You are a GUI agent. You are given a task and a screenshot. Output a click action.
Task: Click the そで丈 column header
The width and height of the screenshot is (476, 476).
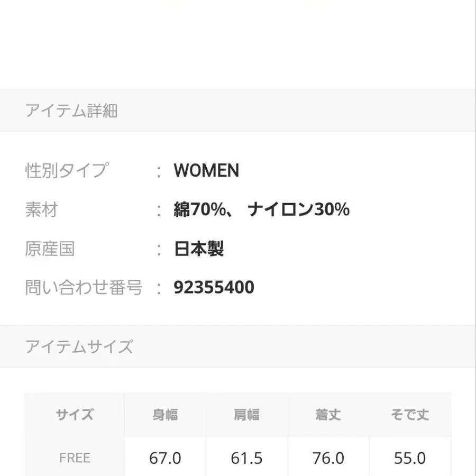(410, 415)
